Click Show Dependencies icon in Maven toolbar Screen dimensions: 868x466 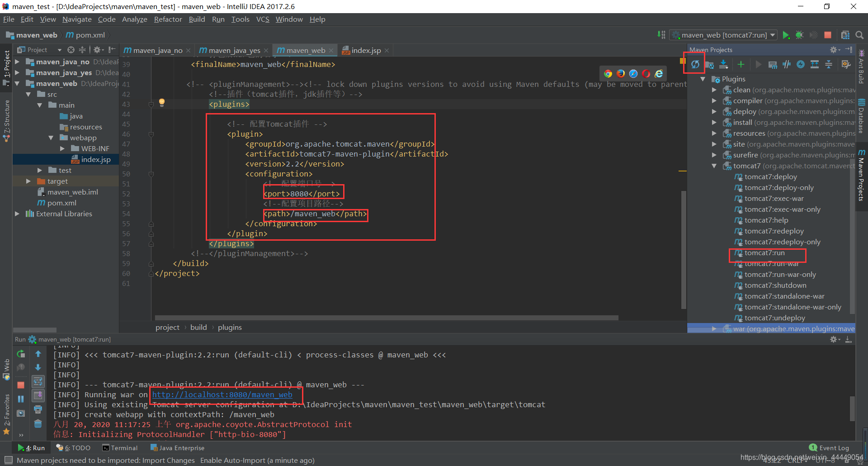pyautogui.click(x=815, y=65)
